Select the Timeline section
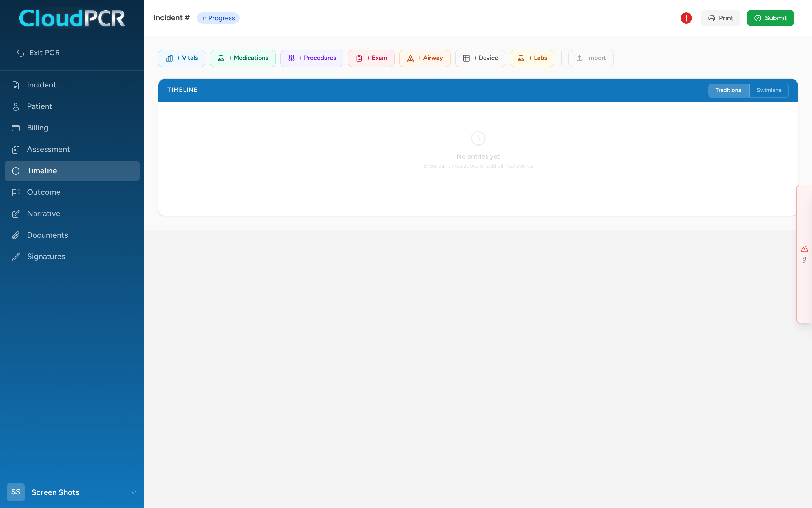The height and width of the screenshot is (508, 812). pyautogui.click(x=72, y=171)
